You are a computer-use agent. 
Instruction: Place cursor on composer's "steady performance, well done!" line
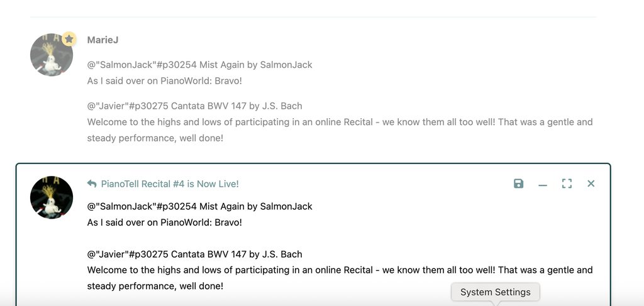(x=155, y=286)
